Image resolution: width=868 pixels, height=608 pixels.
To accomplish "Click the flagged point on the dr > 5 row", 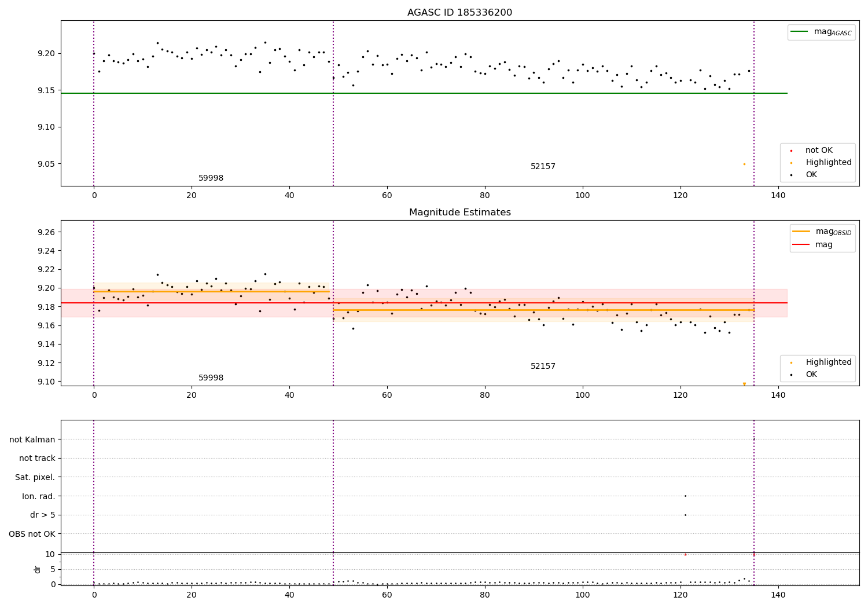I will (x=685, y=515).
